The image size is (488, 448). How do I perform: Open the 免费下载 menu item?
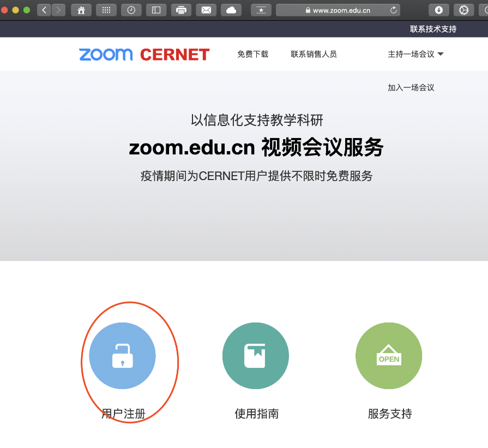(x=252, y=54)
